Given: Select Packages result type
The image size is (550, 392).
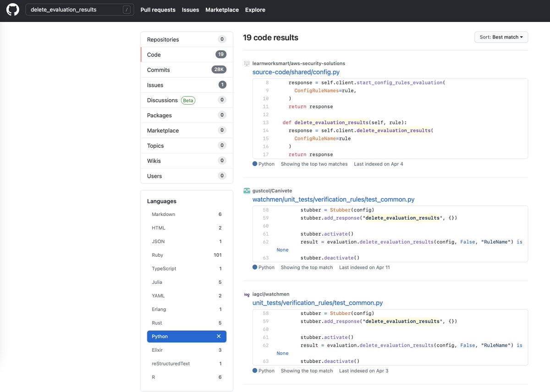Looking at the screenshot, I should pyautogui.click(x=187, y=115).
